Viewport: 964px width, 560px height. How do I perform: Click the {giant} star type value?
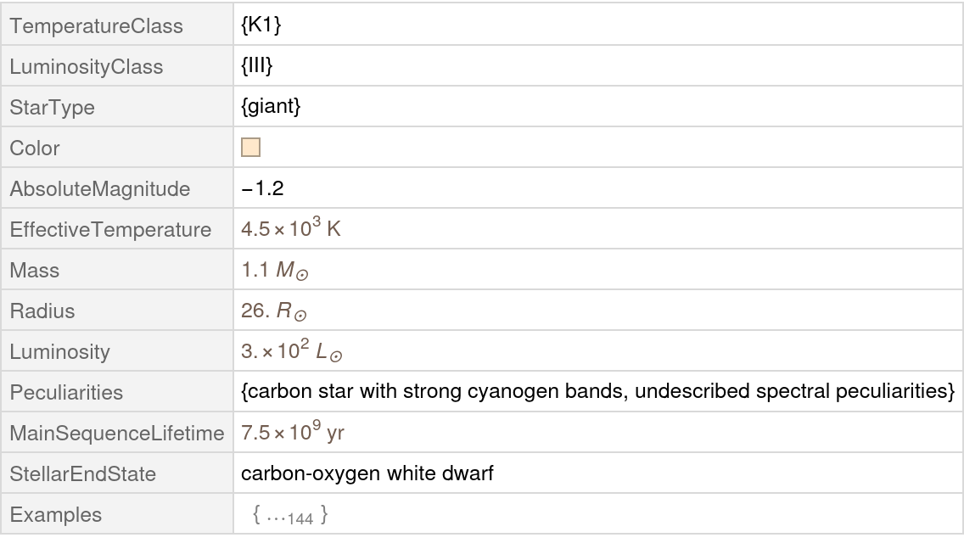click(x=271, y=107)
